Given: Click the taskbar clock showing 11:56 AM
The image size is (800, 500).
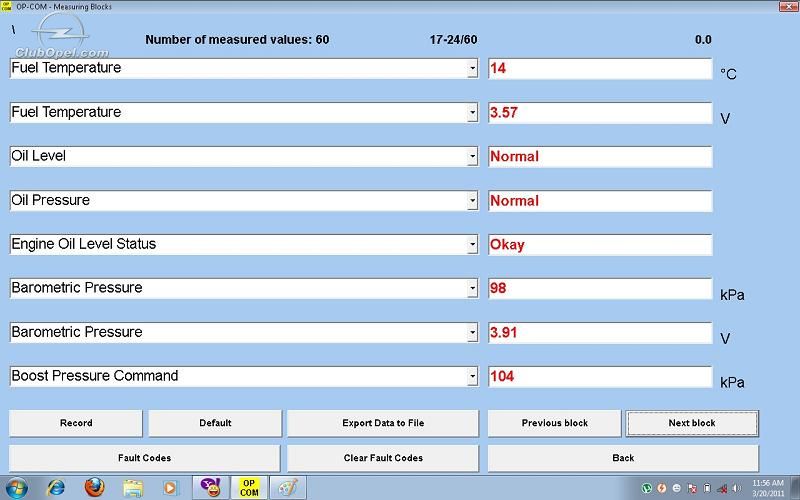Looking at the screenshot, I should (768, 488).
